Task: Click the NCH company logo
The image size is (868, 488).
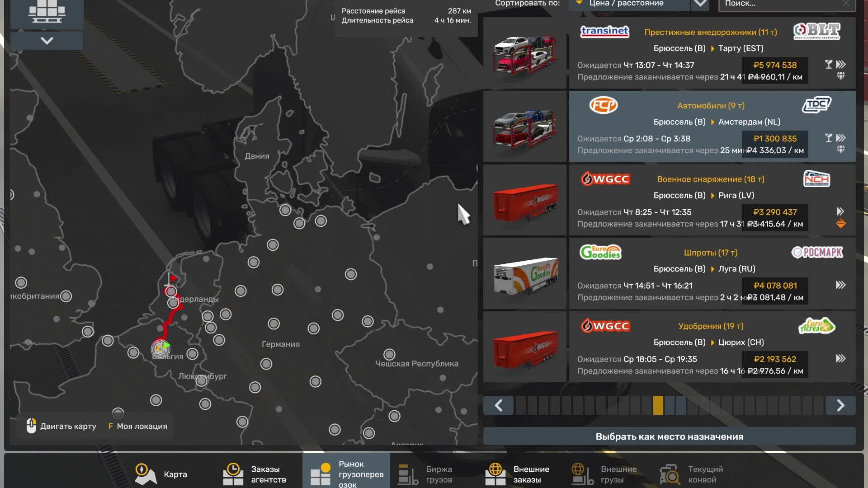Action: (816, 179)
